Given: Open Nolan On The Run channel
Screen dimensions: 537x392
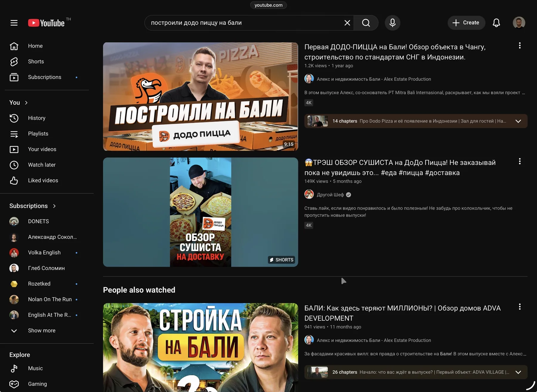Looking at the screenshot, I should (x=47, y=299).
